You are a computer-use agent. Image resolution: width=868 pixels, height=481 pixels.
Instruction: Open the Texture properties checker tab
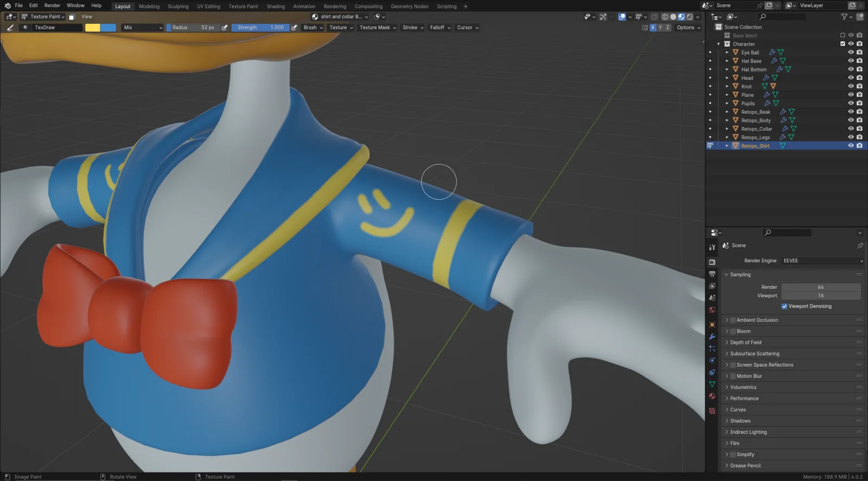tap(712, 411)
